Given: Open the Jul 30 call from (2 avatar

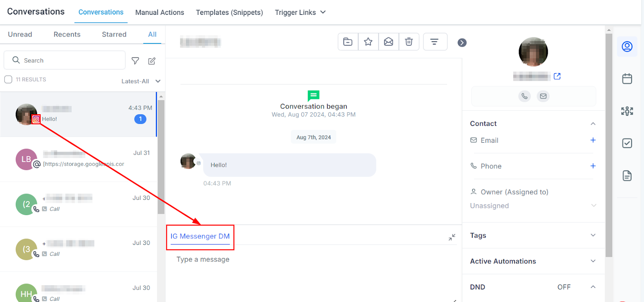Looking at the screenshot, I should point(78,204).
